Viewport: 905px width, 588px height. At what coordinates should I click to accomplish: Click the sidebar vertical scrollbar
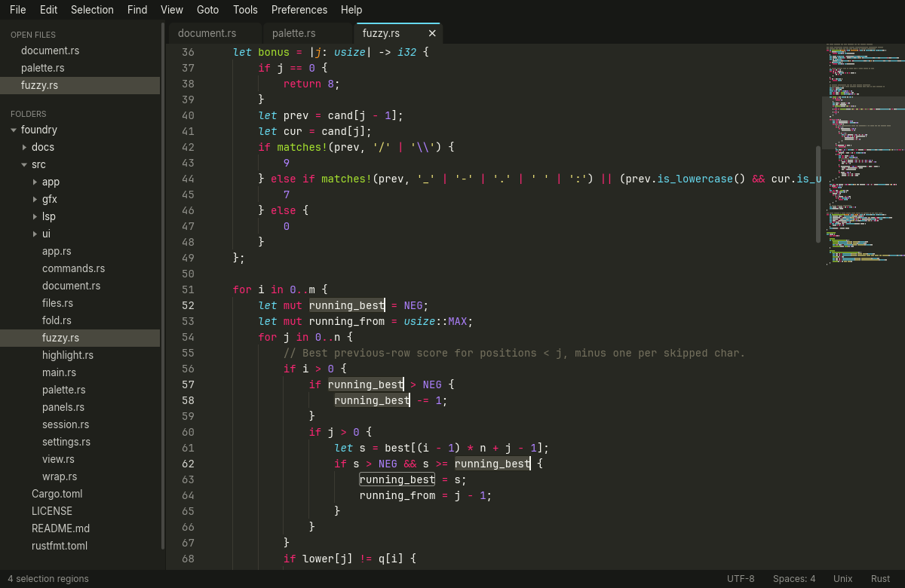point(163,286)
